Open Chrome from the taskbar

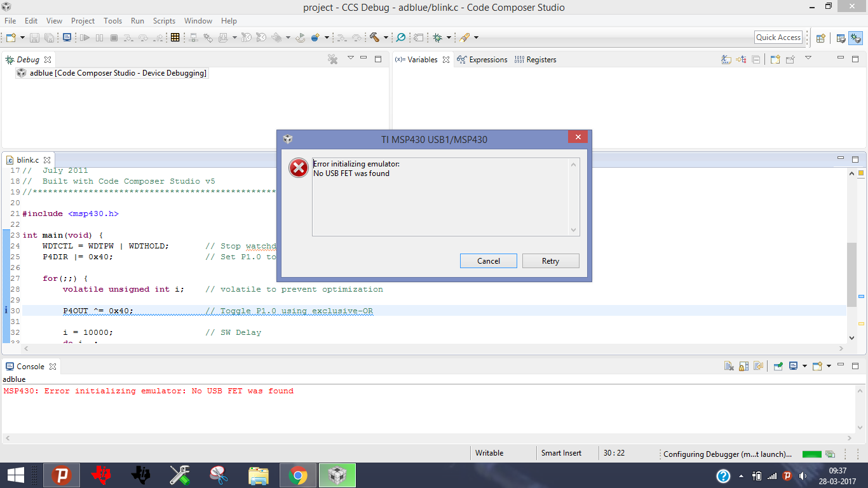click(298, 475)
